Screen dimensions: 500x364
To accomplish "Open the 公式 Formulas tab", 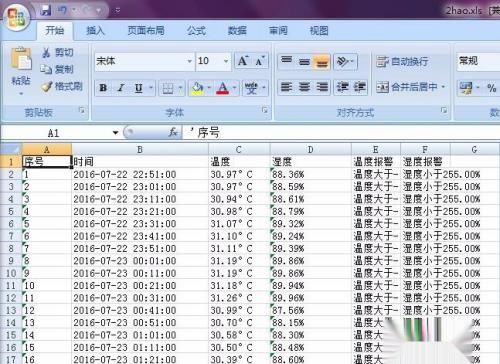I will click(x=196, y=31).
